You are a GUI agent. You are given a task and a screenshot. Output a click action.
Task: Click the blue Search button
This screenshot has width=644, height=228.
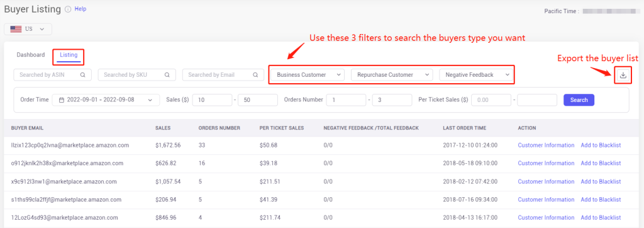coord(579,100)
